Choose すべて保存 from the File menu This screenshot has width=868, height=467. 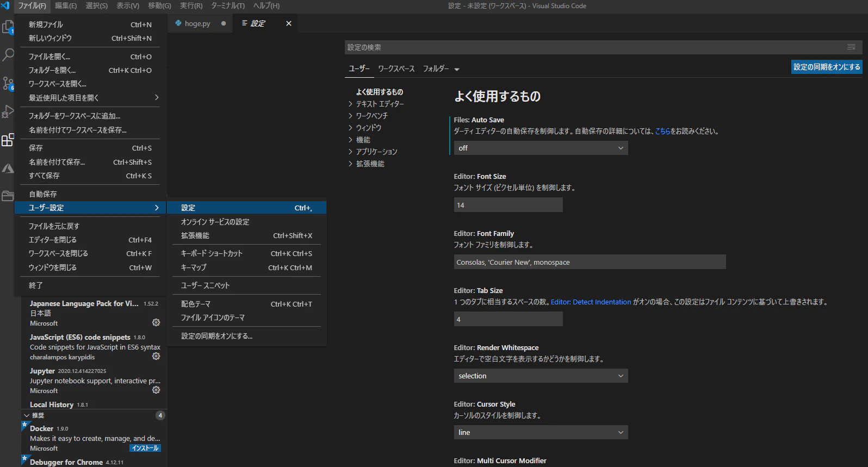pyautogui.click(x=90, y=176)
